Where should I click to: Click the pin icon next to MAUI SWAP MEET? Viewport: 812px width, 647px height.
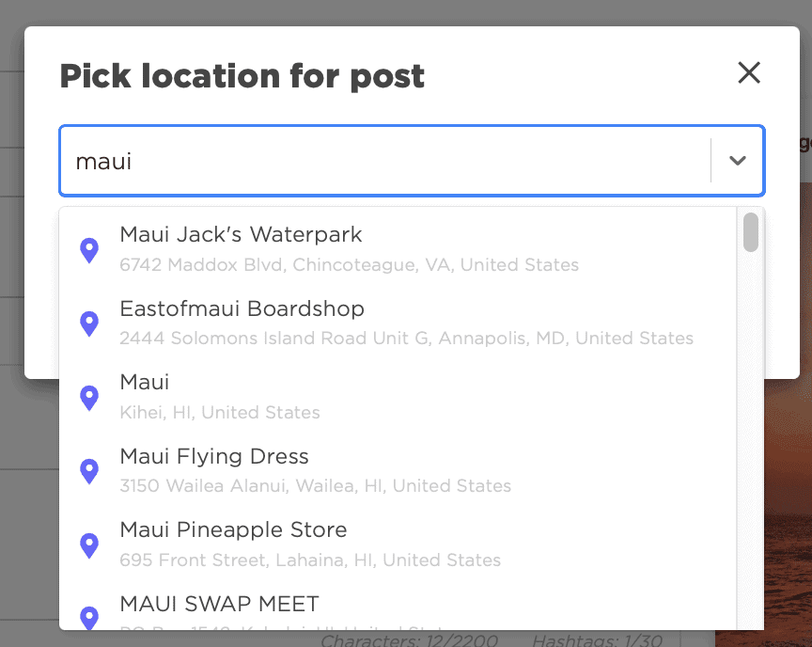click(x=89, y=617)
